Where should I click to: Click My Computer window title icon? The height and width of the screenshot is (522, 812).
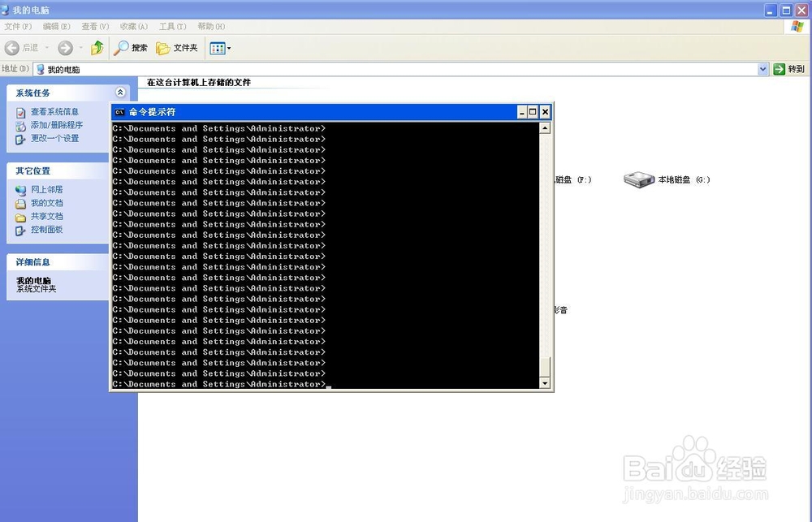[x=5, y=9]
